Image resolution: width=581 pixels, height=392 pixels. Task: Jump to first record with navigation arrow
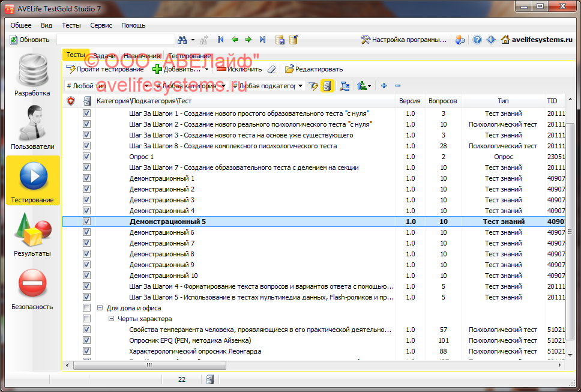pyautogui.click(x=220, y=40)
